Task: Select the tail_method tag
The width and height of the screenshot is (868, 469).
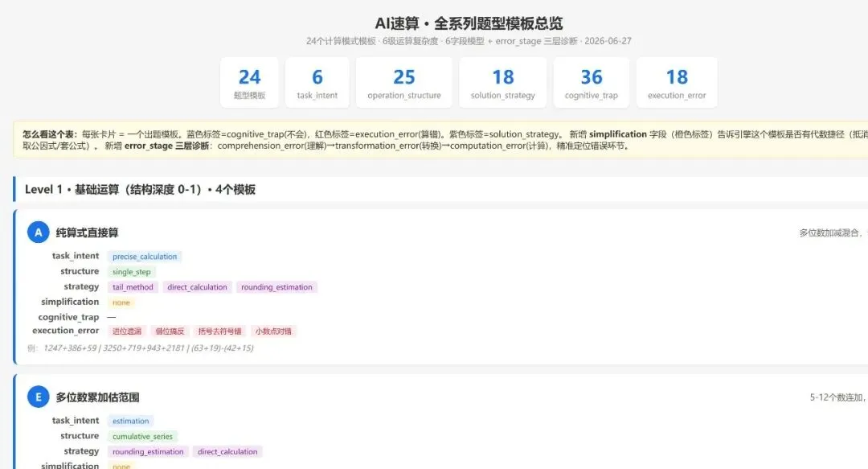Action: coord(133,287)
